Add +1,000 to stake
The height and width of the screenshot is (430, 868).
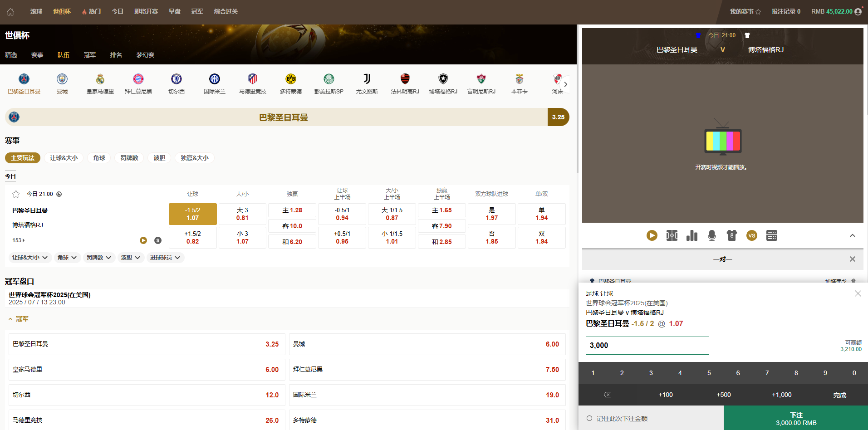[782, 395]
